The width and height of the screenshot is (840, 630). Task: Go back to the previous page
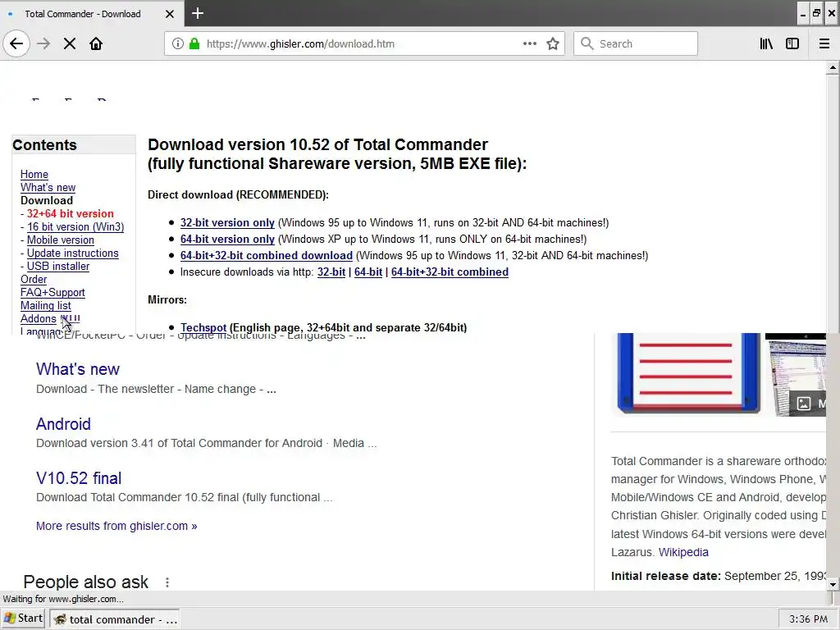[16, 43]
